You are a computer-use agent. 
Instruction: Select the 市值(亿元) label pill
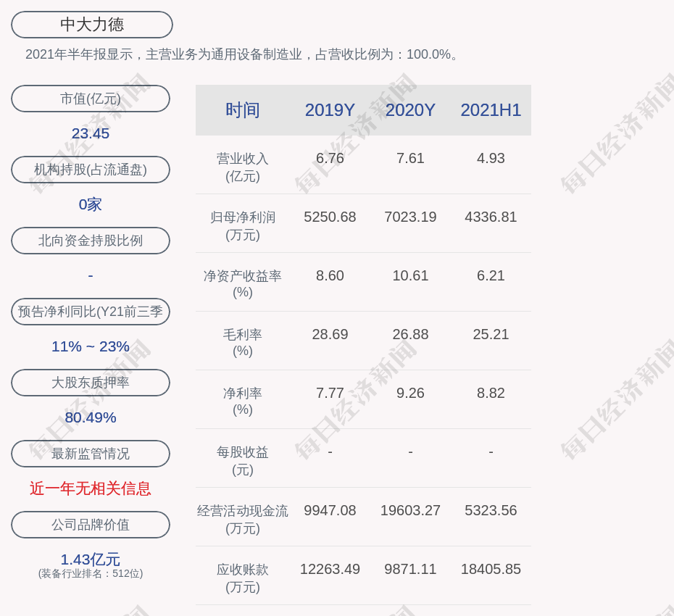[x=91, y=99]
